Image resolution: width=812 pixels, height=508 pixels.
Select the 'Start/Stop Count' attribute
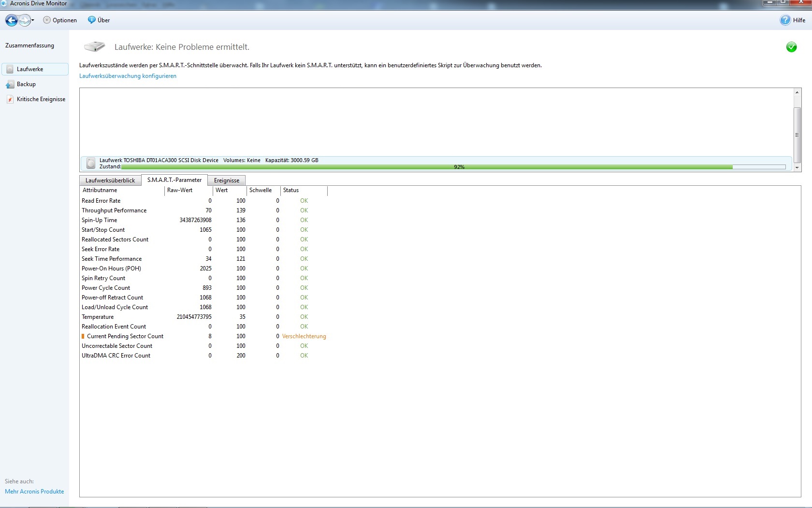pos(103,230)
